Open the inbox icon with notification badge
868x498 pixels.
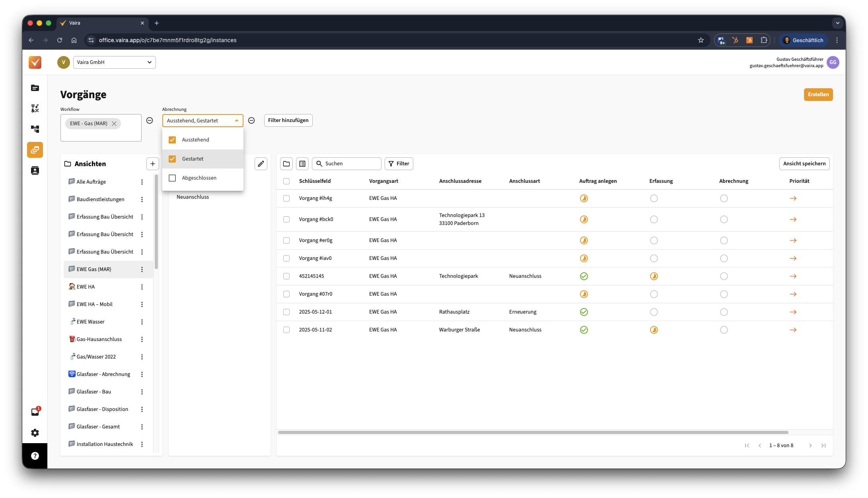(x=35, y=412)
